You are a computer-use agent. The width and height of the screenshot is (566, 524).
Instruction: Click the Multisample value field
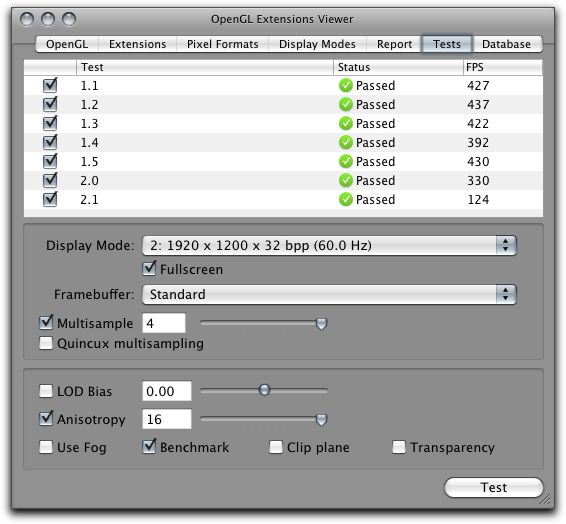(164, 323)
